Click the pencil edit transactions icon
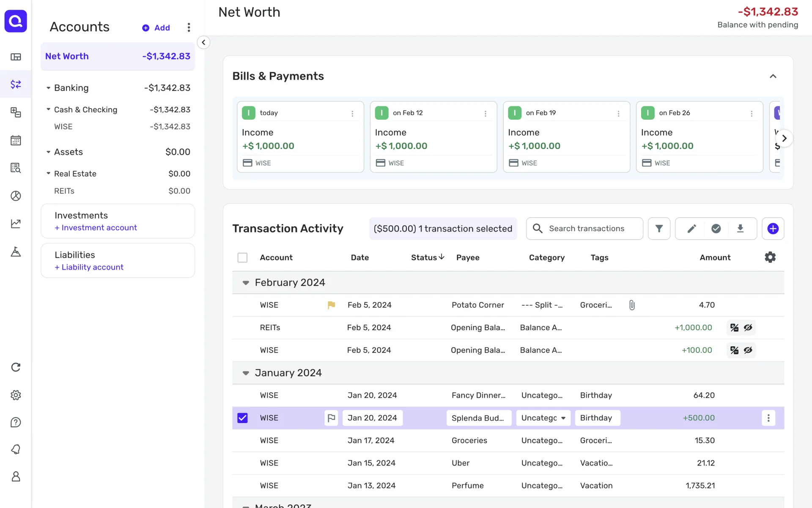Screen dimensions: 812x508 click(691, 229)
